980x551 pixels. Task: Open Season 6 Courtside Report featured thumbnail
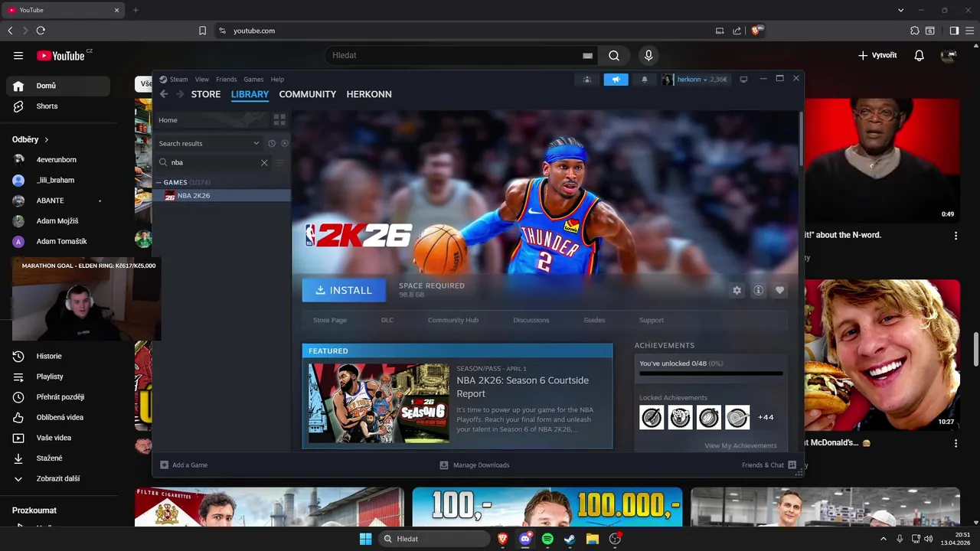(x=379, y=403)
